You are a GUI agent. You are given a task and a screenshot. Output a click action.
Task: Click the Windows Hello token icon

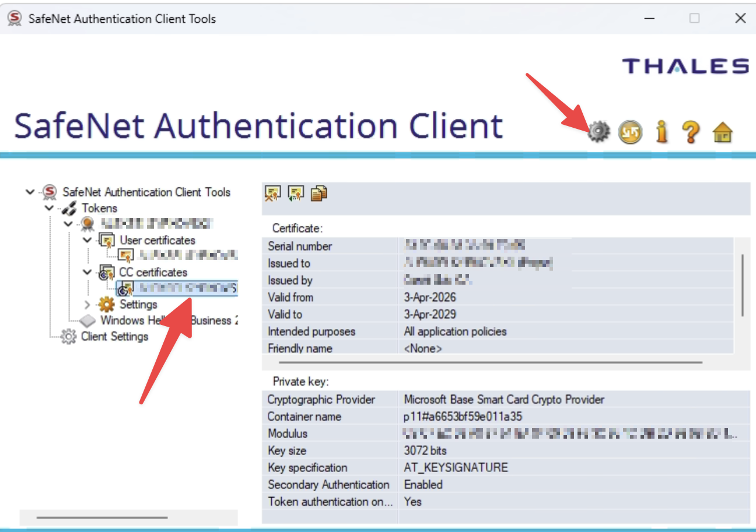pyautogui.click(x=87, y=320)
